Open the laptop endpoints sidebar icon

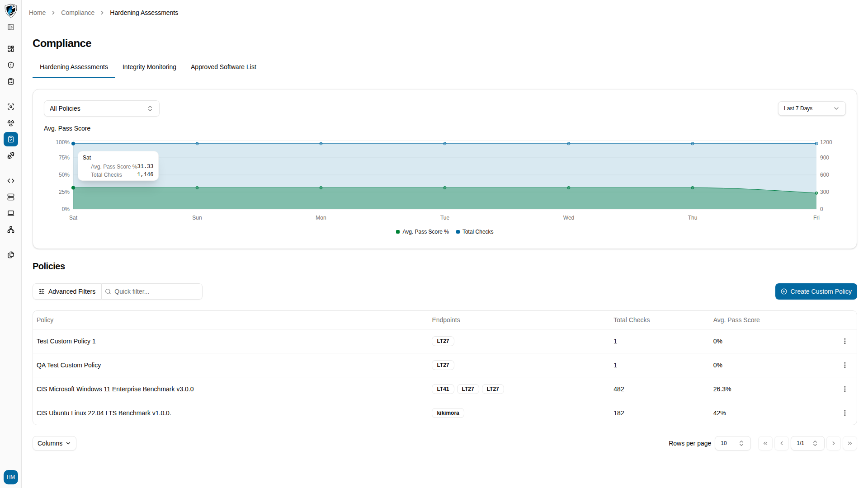pos(11,213)
